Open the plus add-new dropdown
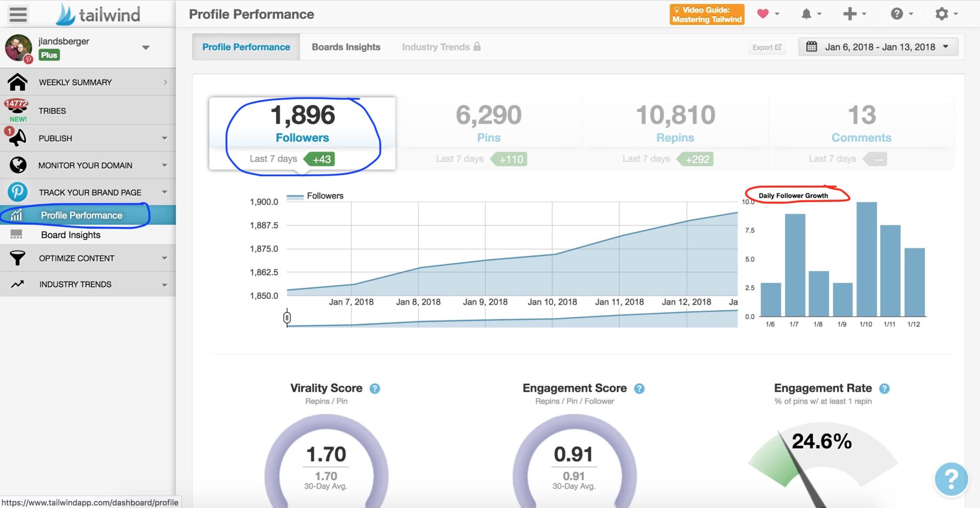Screen dimensions: 980x508 click(x=855, y=14)
